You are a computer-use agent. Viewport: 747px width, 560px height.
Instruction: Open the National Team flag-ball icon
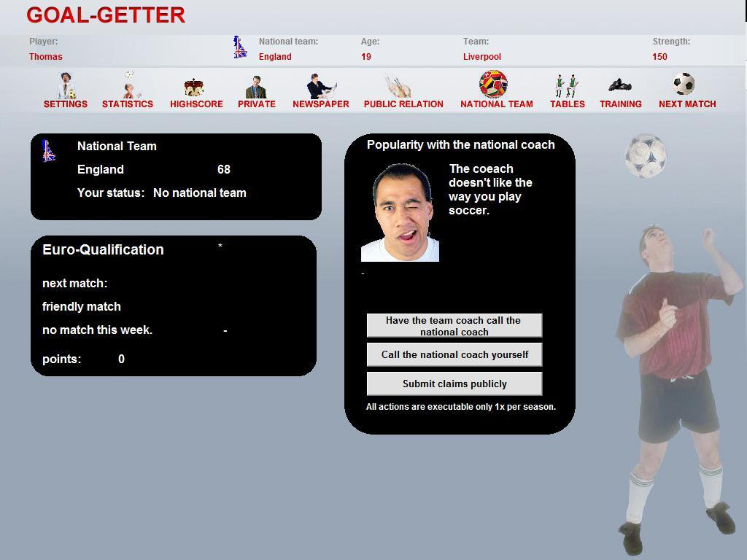494,84
